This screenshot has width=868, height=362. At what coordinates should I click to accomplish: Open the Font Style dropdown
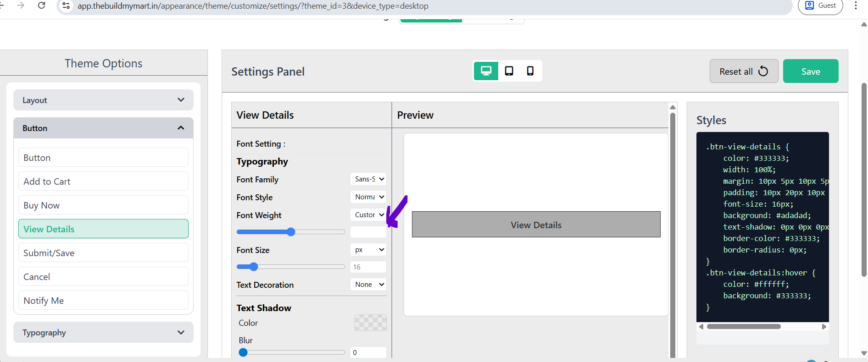[x=368, y=197]
